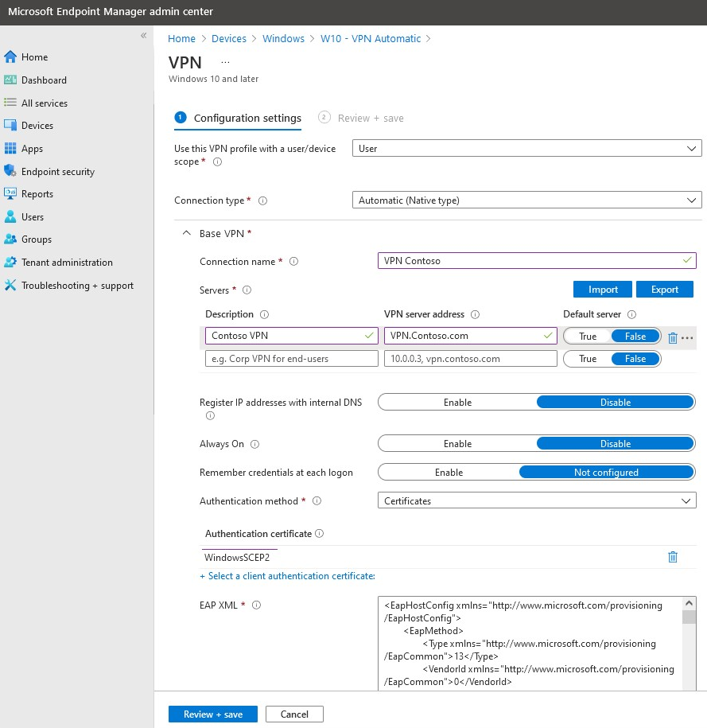Click the Apps grid icon

coord(10,148)
